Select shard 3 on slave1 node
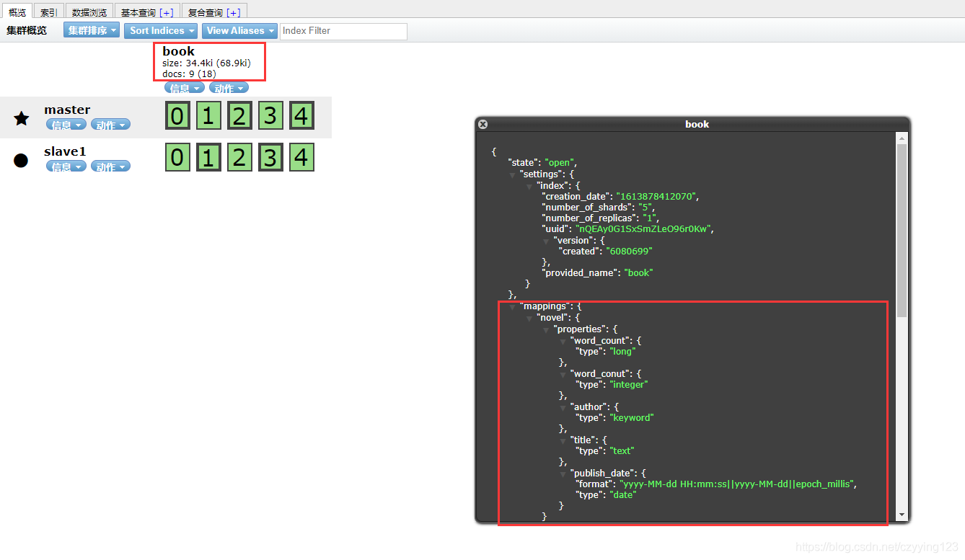 (270, 157)
